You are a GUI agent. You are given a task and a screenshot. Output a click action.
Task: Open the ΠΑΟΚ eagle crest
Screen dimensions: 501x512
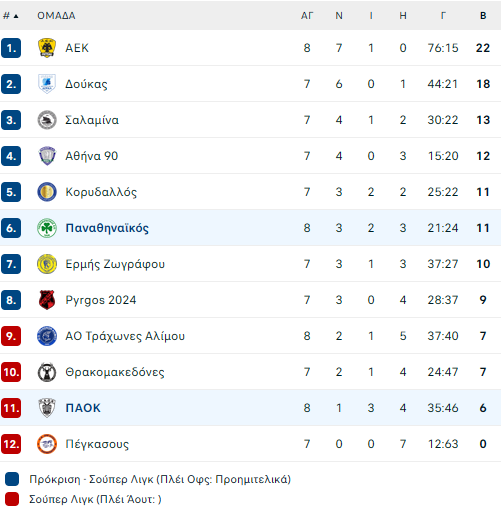coord(47,408)
